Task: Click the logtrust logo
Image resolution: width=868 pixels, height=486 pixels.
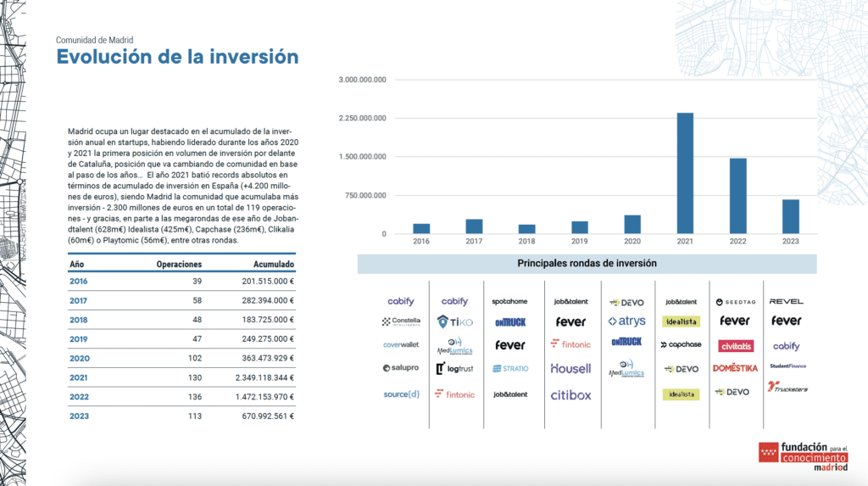Action: [454, 368]
